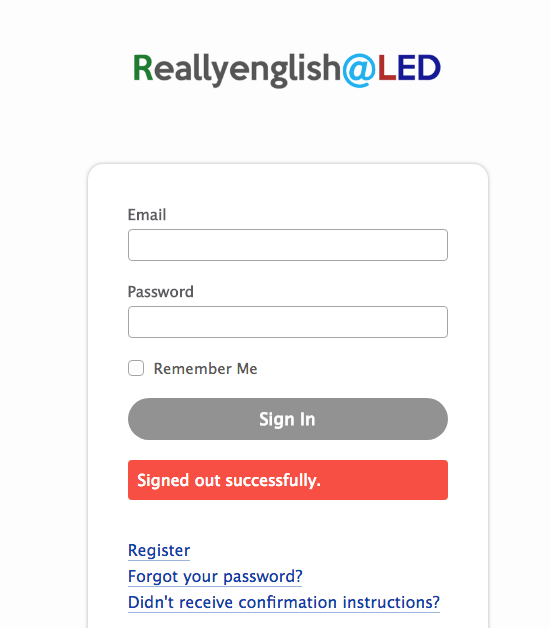Enable the Remember Me checkbox
550x628 pixels.
[136, 368]
